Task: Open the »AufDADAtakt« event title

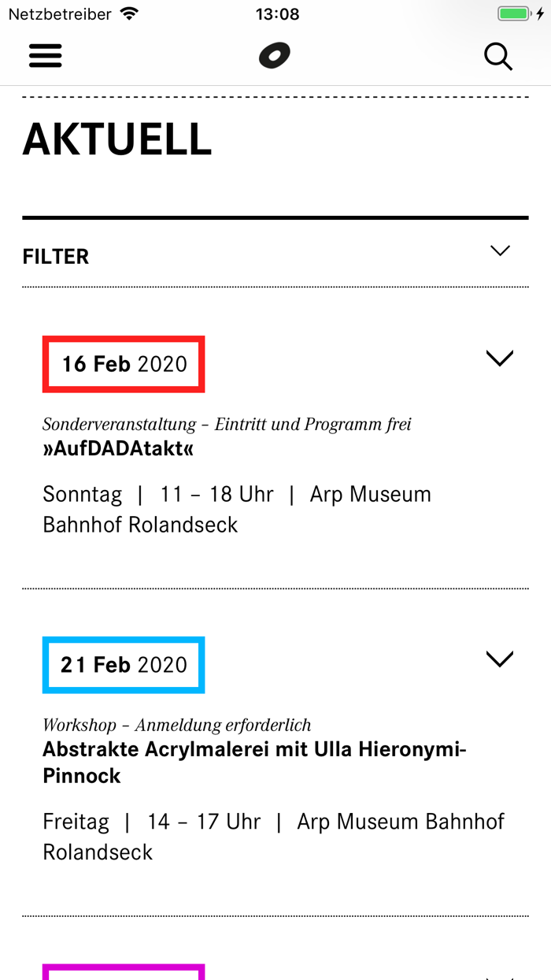Action: click(x=118, y=449)
